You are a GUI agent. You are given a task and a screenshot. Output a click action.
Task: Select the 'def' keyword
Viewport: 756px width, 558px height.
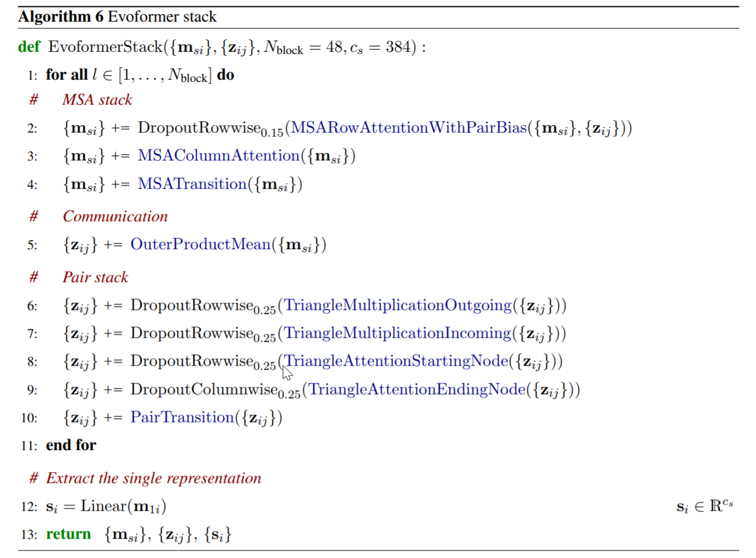[x=29, y=47]
